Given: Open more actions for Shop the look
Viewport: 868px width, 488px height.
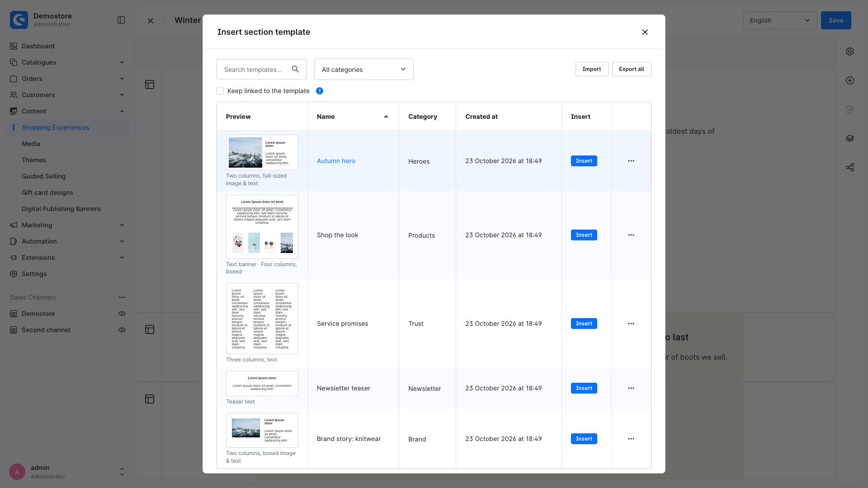Looking at the screenshot, I should (x=631, y=235).
